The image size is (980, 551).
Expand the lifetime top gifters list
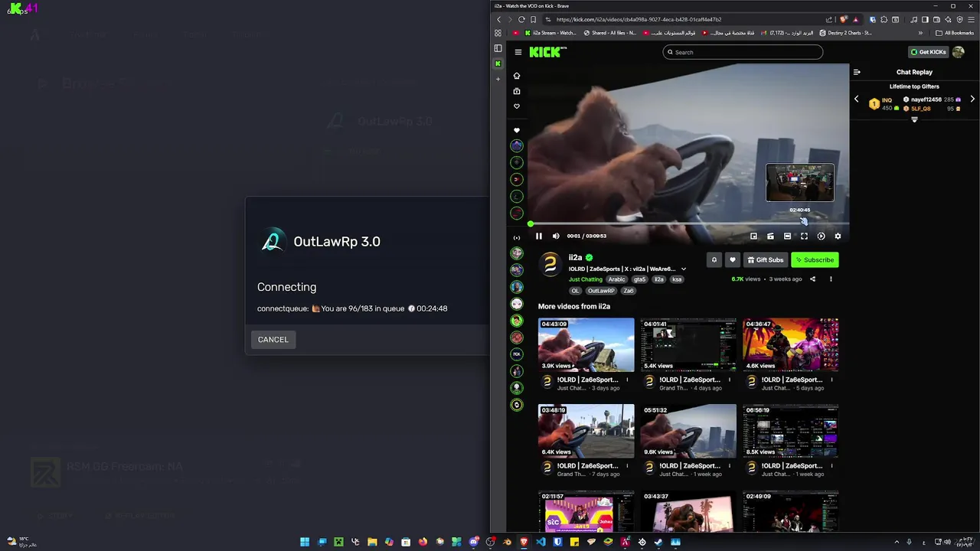pos(914,120)
